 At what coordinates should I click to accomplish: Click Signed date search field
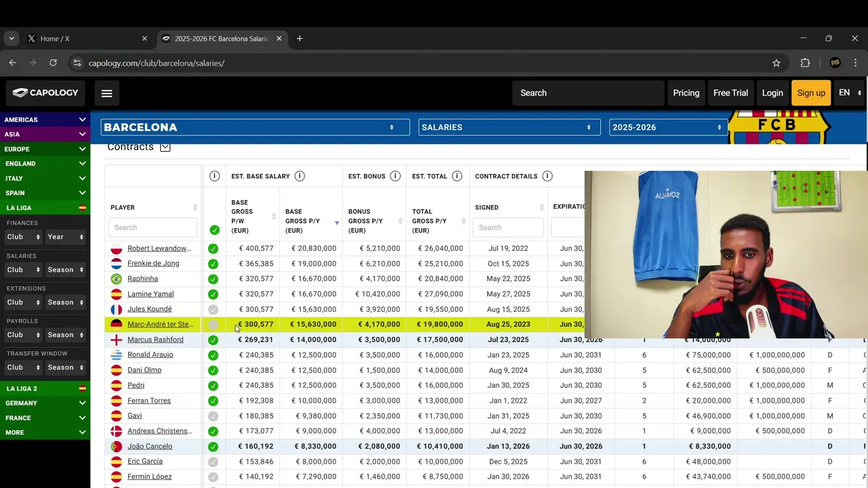tap(508, 228)
